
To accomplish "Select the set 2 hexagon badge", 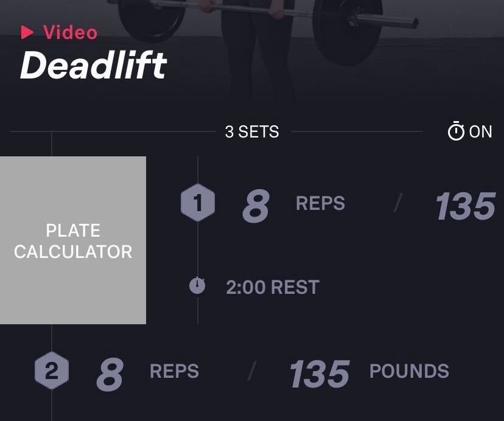I will click(52, 372).
